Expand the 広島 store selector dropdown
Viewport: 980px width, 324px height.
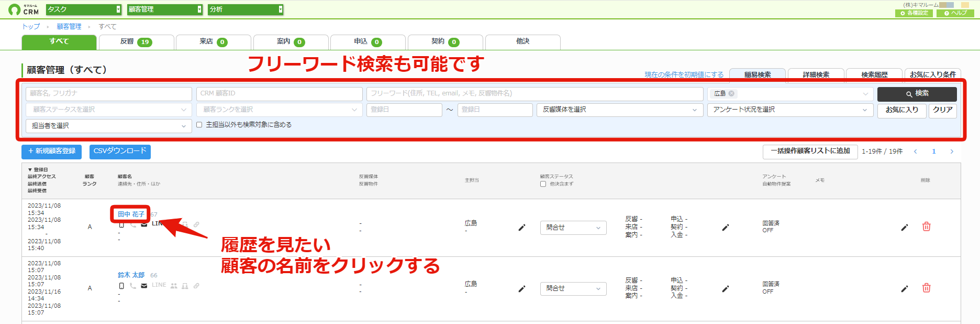click(866, 94)
